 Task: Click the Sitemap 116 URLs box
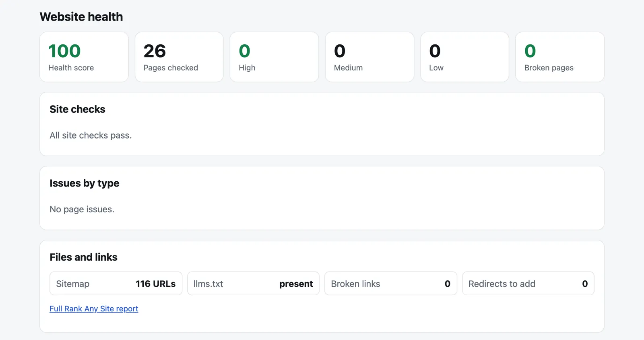click(116, 284)
